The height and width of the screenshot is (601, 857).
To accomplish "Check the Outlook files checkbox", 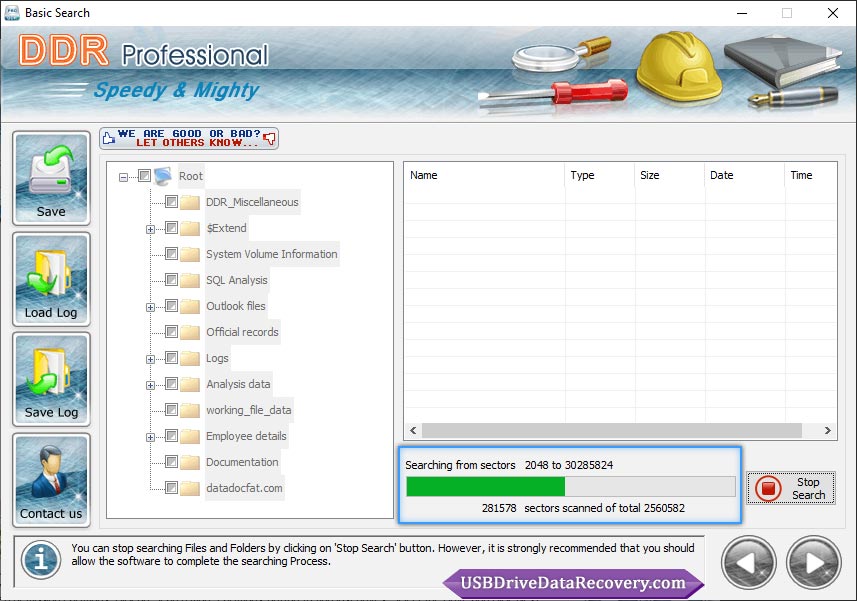I will tap(171, 305).
